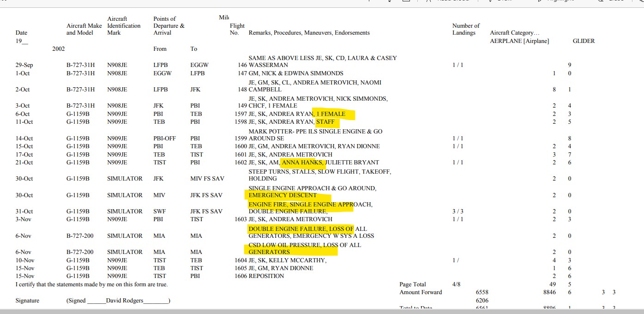Image resolution: width=644 pixels, height=314 pixels.
Task: Click the "6558" amount forward value
Action: pos(482,292)
